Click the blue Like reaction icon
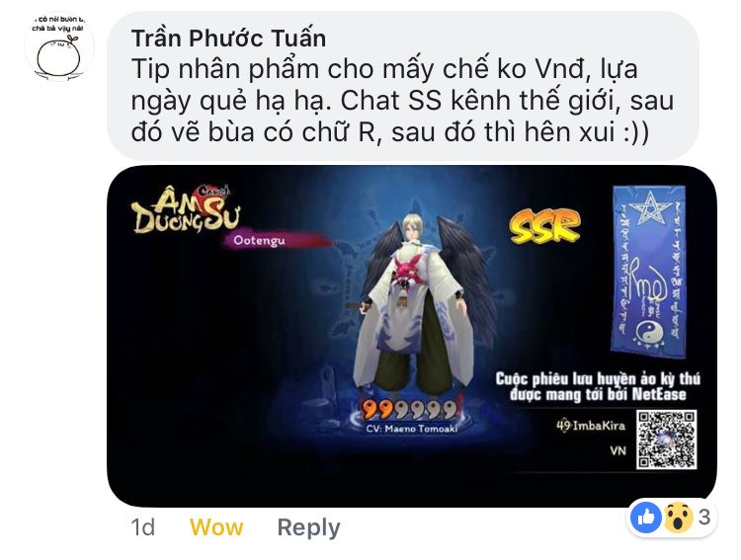The height and width of the screenshot is (560, 741). tap(645, 518)
